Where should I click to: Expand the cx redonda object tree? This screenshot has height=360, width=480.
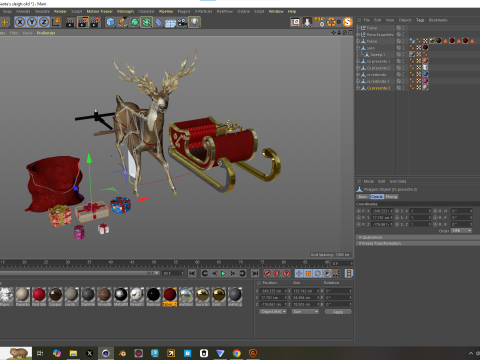[358, 75]
